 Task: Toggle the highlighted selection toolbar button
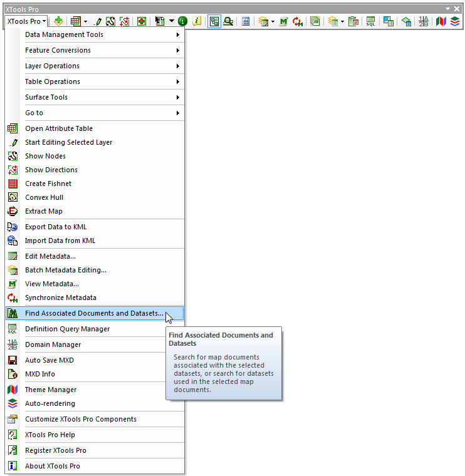point(214,21)
